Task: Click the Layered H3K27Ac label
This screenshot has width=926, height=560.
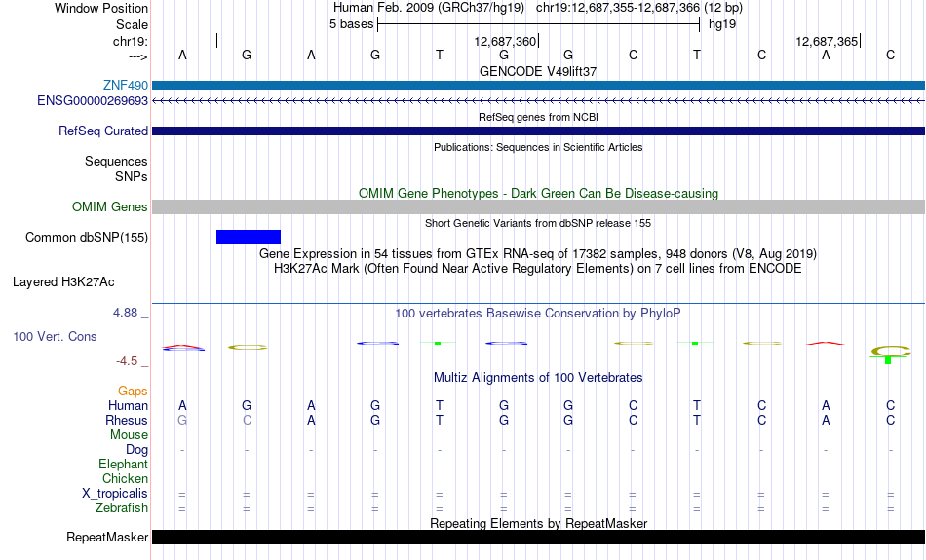Action: click(63, 282)
